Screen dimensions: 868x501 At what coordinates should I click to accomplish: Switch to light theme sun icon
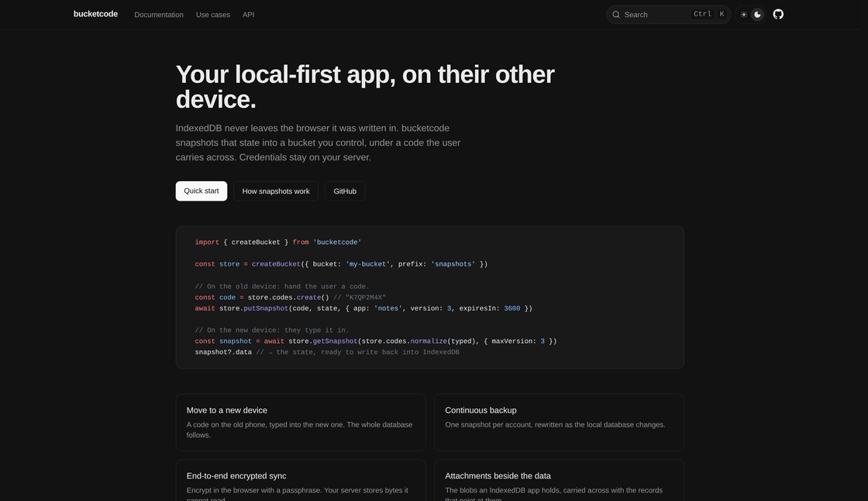tap(743, 15)
